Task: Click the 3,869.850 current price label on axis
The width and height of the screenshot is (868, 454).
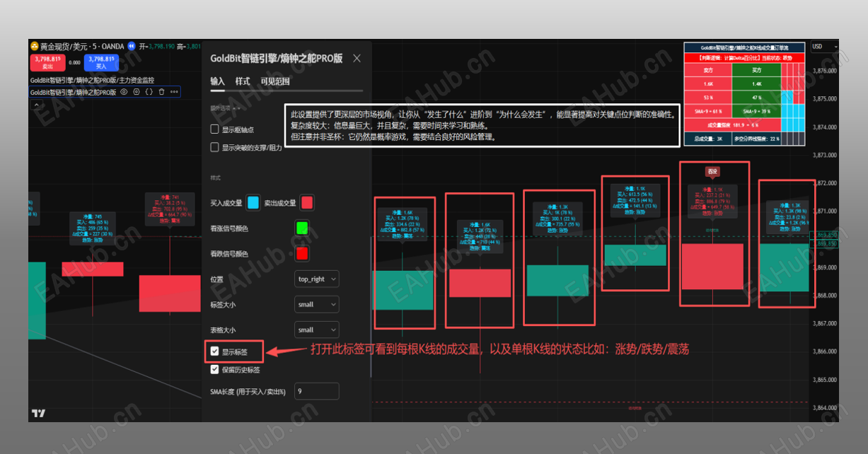Action: (x=825, y=235)
